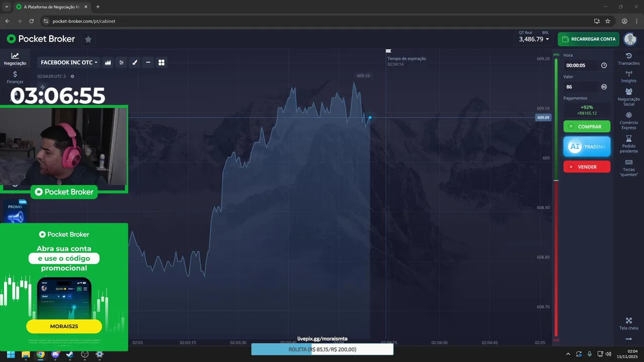This screenshot has height=362, width=644.
Task: Open Discord from taskbar
Action: 55,354
